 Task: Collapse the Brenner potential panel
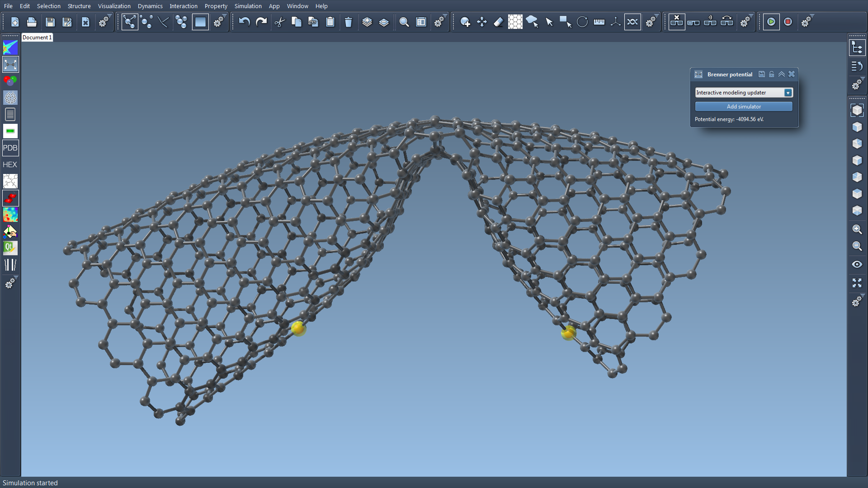tap(781, 74)
